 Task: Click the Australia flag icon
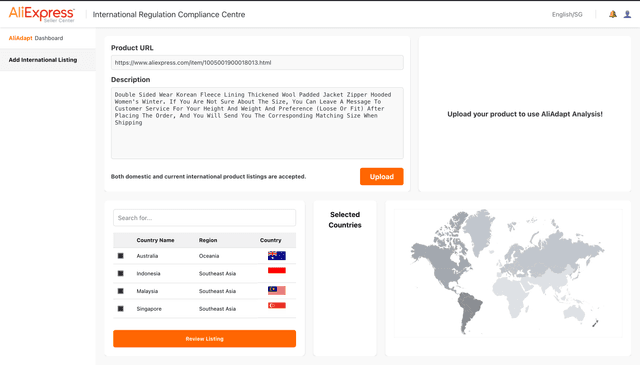tap(277, 256)
